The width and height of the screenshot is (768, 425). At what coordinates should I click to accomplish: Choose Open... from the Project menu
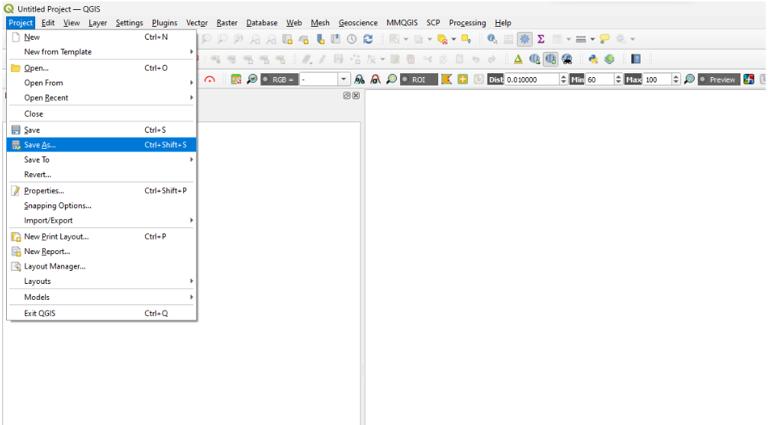101,68
